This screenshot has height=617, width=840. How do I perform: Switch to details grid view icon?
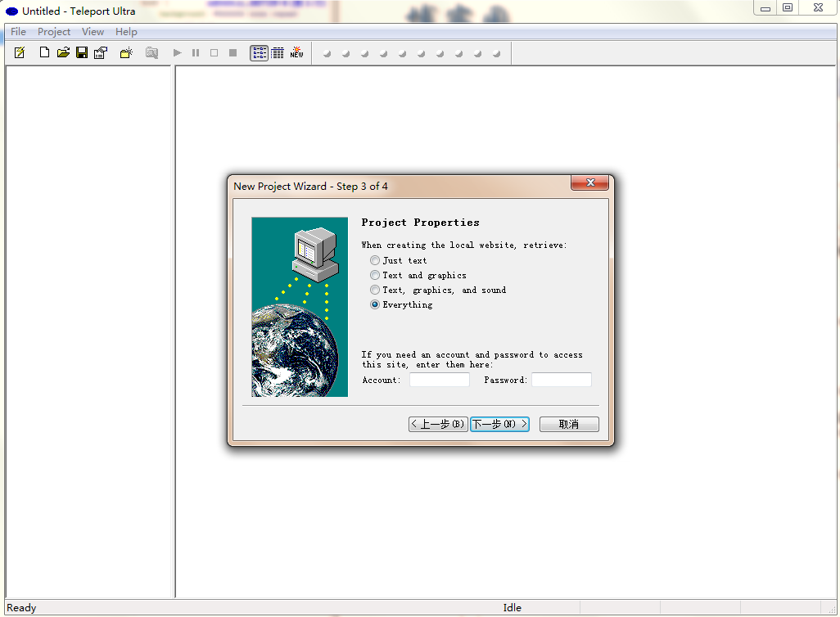[278, 53]
